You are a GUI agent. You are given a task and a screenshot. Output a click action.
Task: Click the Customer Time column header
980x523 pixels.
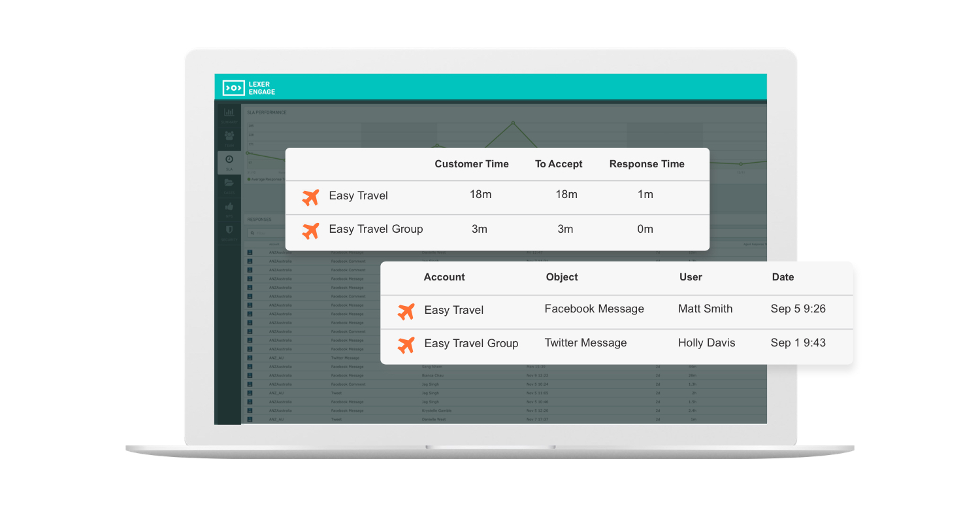(x=472, y=164)
